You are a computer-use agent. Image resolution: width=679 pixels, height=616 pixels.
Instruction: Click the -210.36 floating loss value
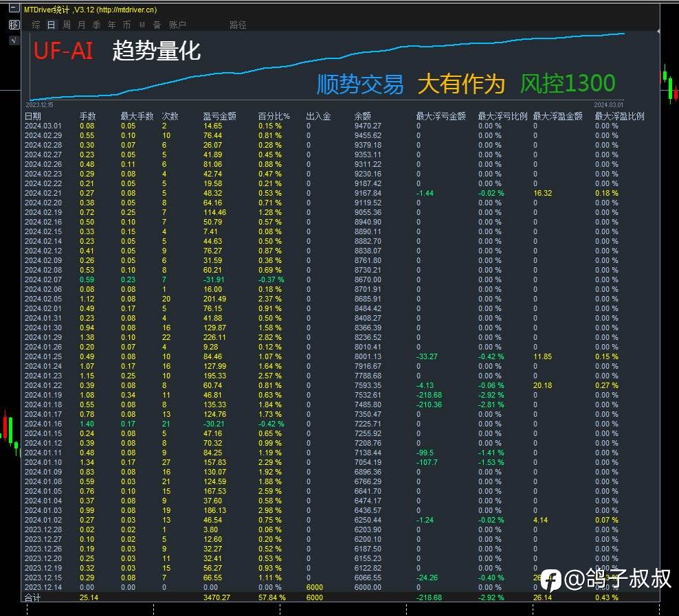coord(429,404)
